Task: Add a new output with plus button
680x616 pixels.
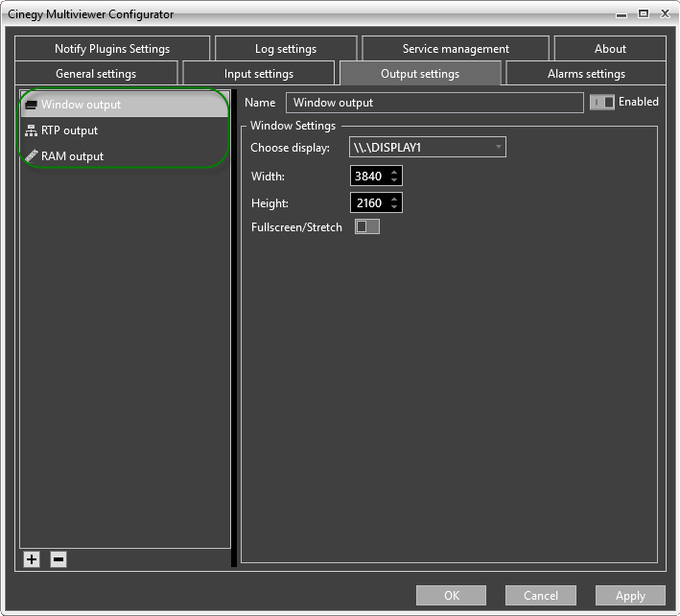Action: (32, 559)
